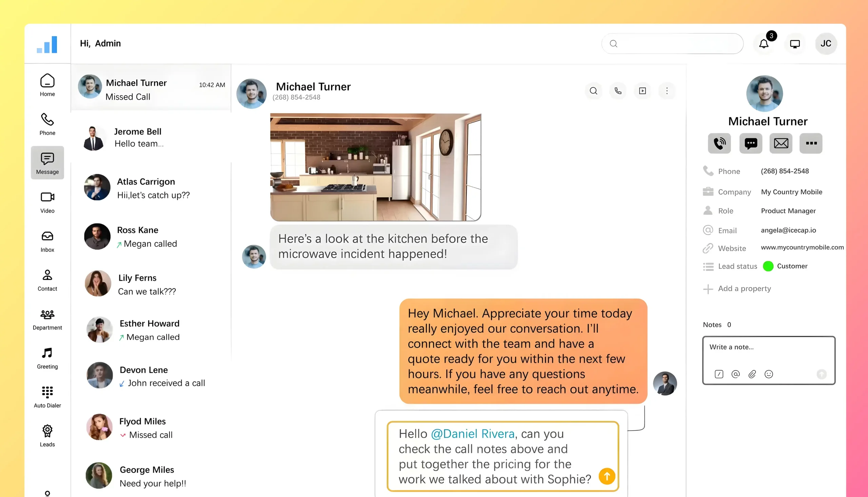
Task: Search within Michael Turner conversation
Action: [593, 91]
